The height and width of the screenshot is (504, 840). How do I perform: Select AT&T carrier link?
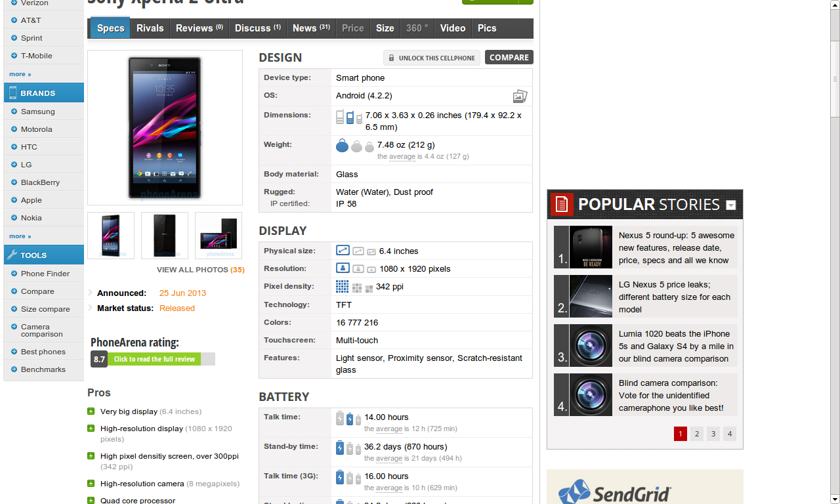(31, 20)
